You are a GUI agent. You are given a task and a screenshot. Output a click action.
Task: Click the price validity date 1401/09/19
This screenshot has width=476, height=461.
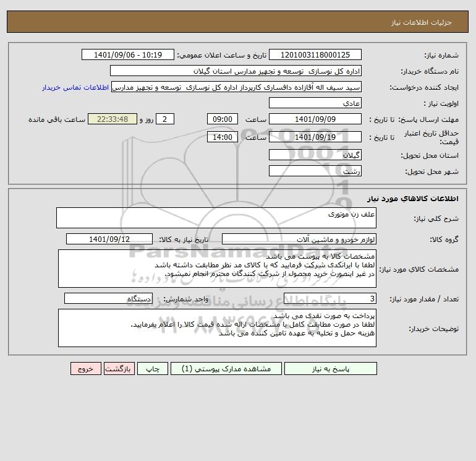pos(315,137)
